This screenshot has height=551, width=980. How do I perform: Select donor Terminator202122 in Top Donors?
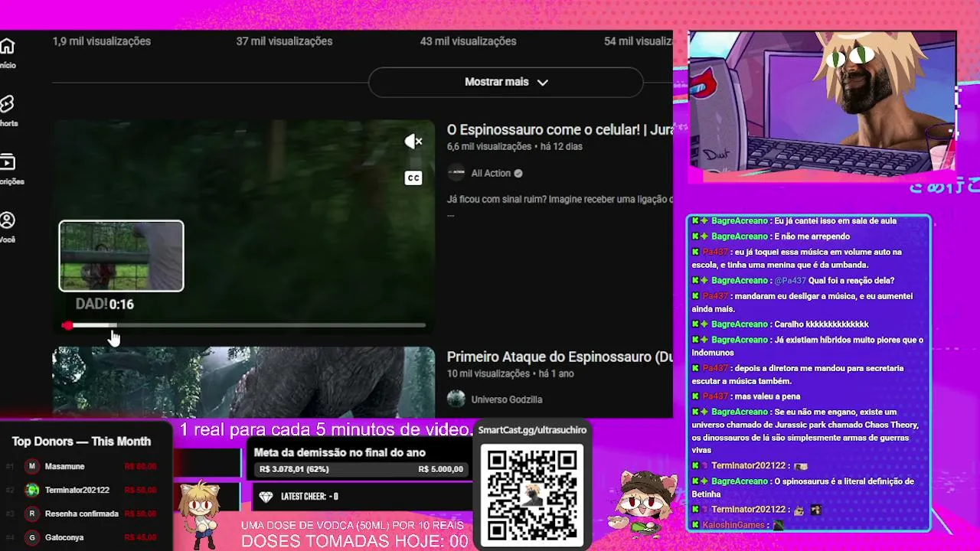point(77,490)
